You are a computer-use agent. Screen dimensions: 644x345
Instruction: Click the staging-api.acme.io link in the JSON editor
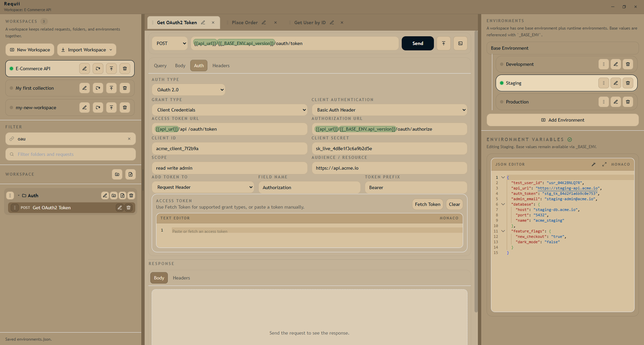[x=568, y=188]
